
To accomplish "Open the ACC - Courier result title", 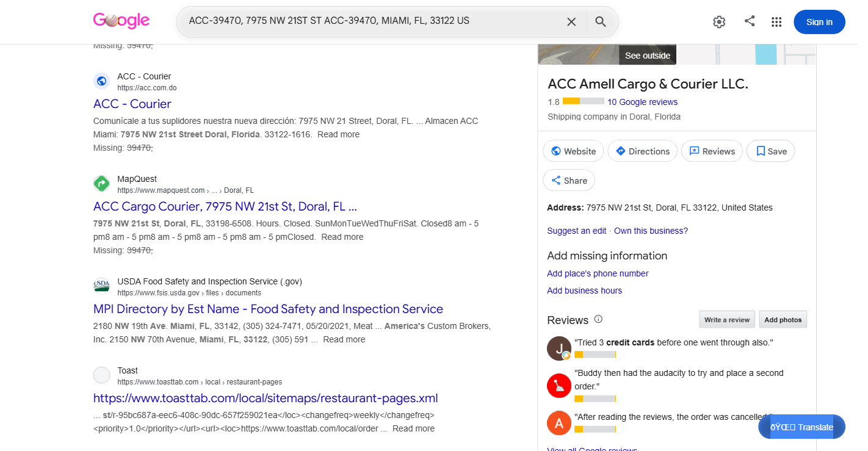I will (x=132, y=104).
